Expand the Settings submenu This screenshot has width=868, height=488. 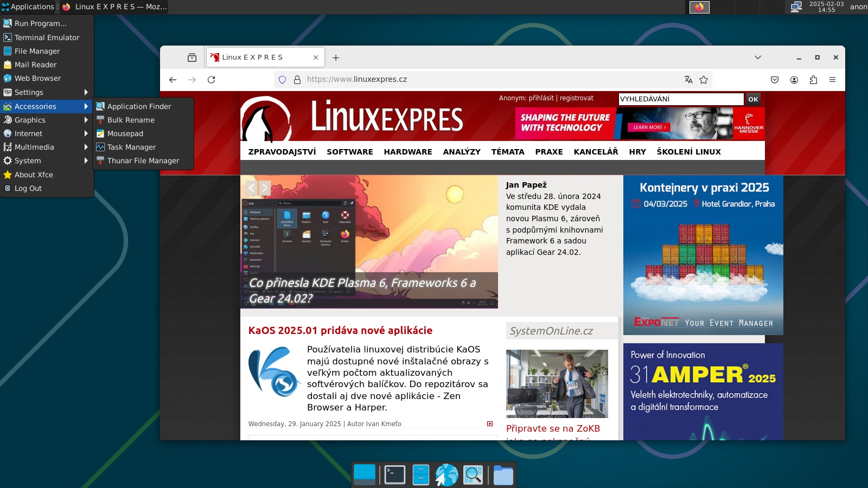[46, 92]
